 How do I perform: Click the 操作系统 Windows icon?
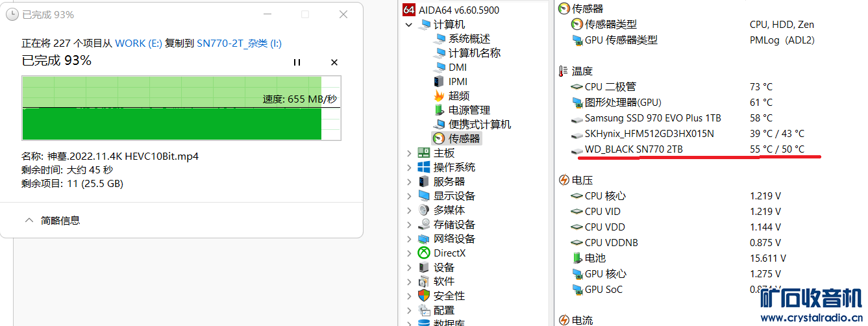(424, 168)
